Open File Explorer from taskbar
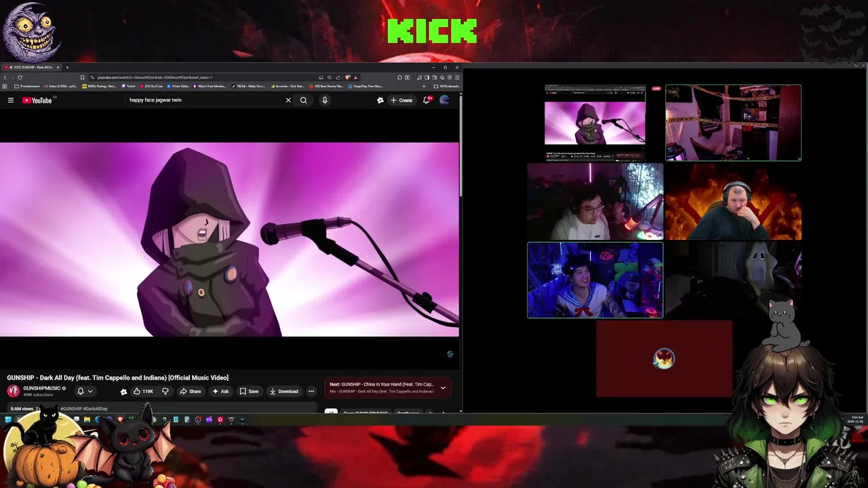868x488 pixels. pos(87,420)
